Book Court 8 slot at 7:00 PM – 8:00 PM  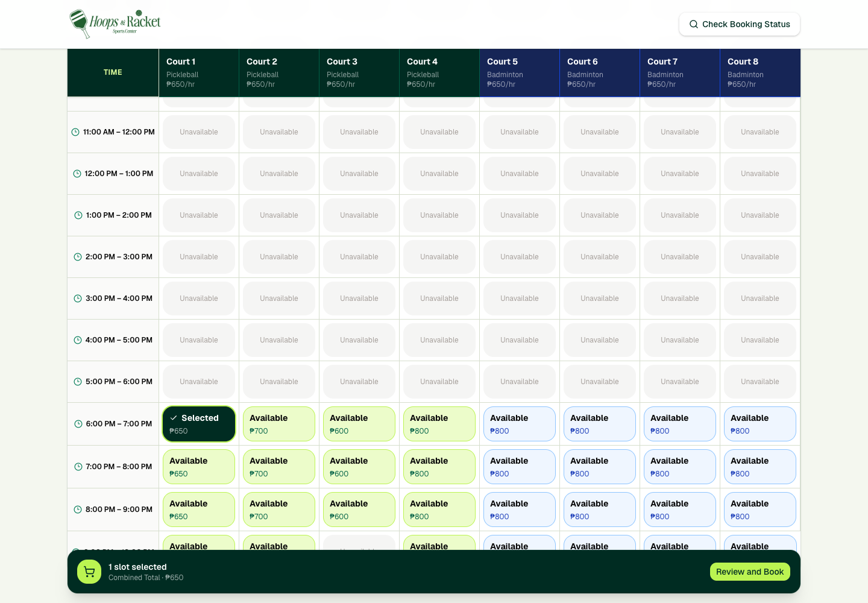(x=760, y=467)
